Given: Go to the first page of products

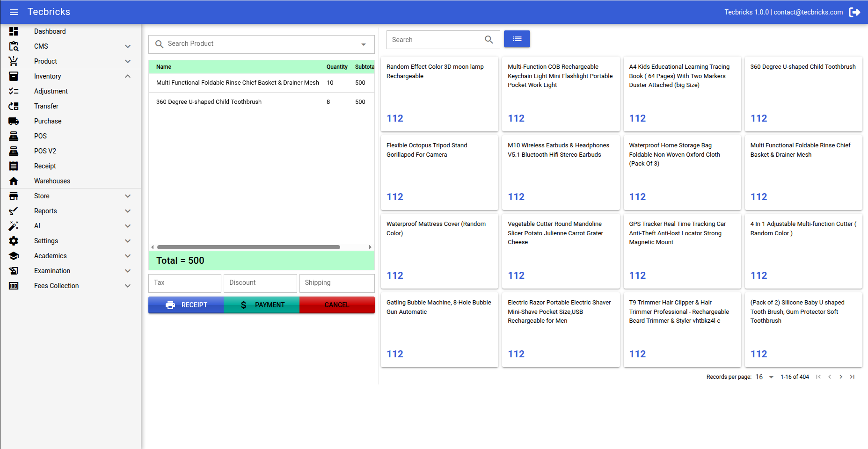Looking at the screenshot, I should (818, 377).
